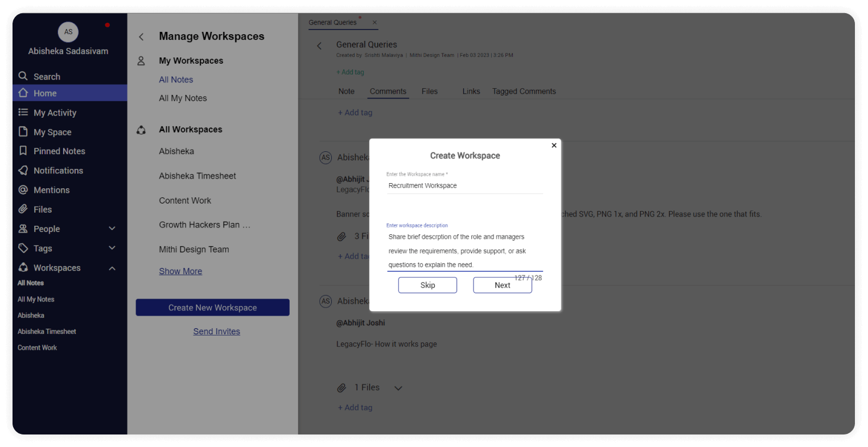Open Notifications megaphone icon

tap(23, 171)
